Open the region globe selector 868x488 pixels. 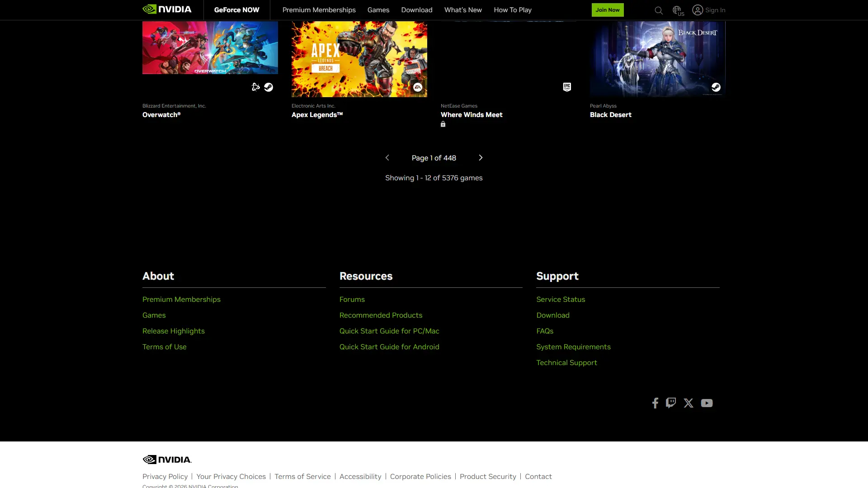[677, 10]
